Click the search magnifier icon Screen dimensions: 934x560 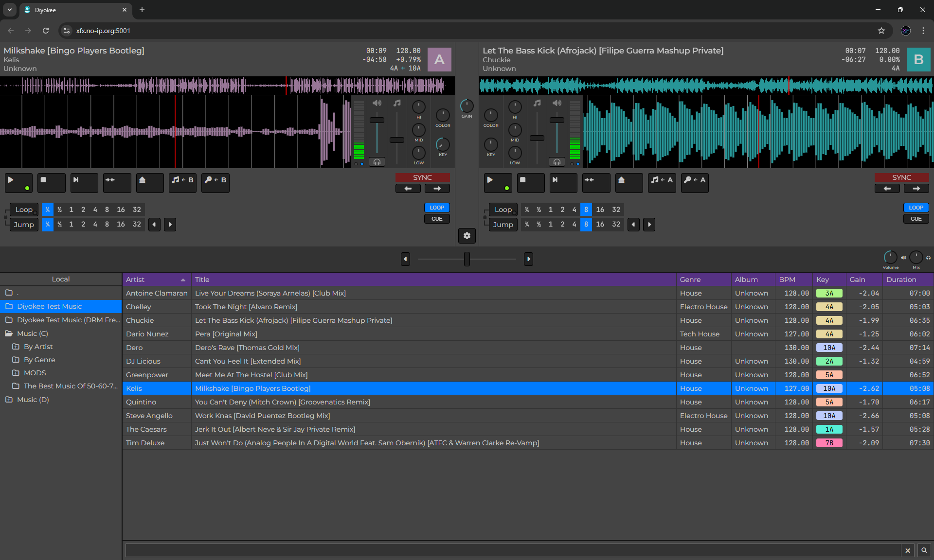pos(924,550)
